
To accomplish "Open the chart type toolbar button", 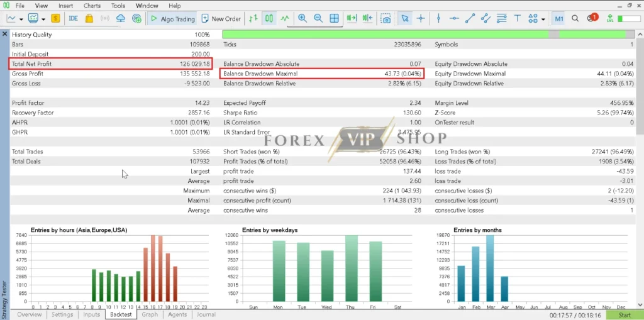I will tap(11, 18).
